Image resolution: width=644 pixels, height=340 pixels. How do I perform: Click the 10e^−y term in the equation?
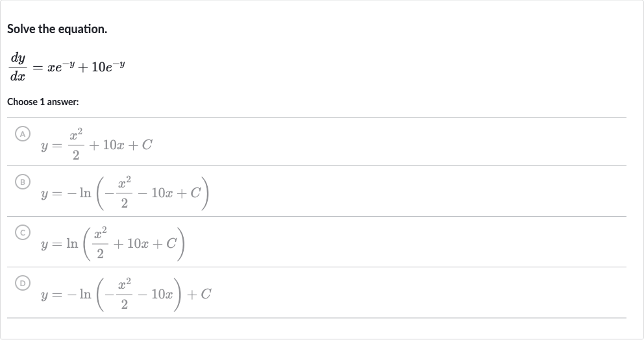click(x=108, y=67)
